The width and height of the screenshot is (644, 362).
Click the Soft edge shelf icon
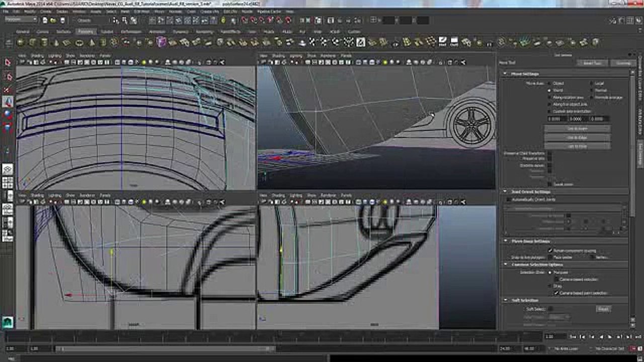pos(454,42)
